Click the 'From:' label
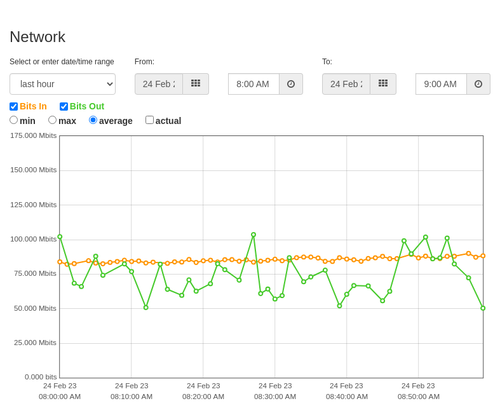 click(144, 62)
